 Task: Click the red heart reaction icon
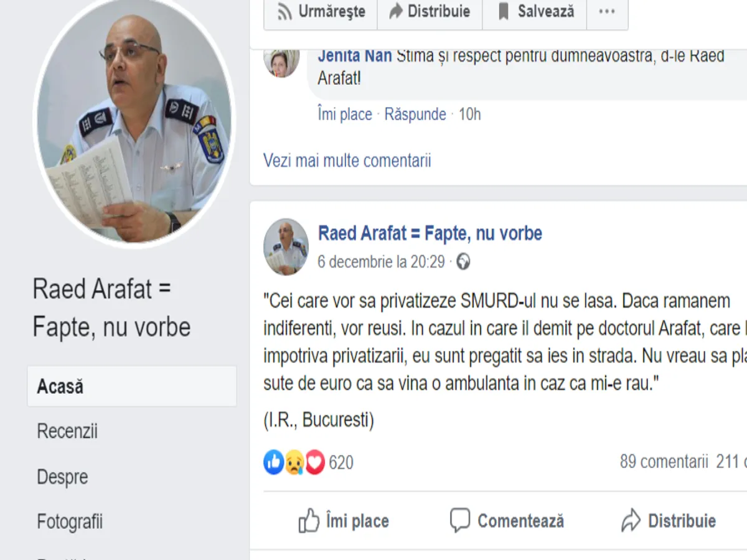pyautogui.click(x=315, y=462)
